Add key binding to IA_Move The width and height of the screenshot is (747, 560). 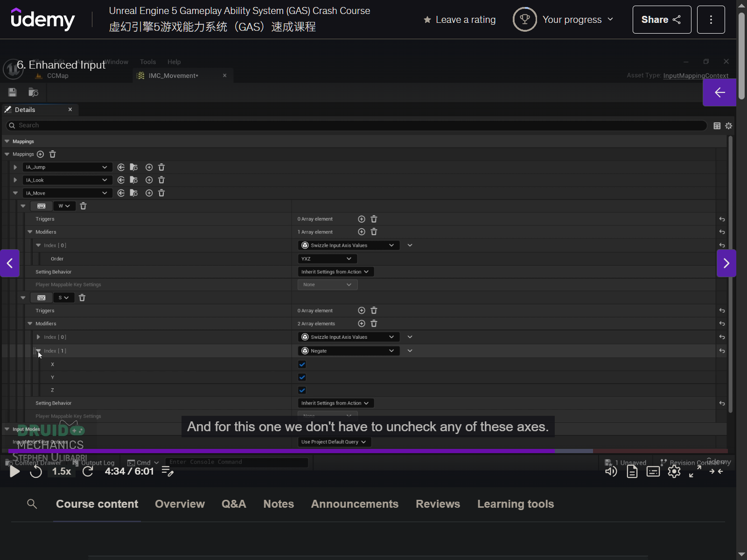pos(149,193)
